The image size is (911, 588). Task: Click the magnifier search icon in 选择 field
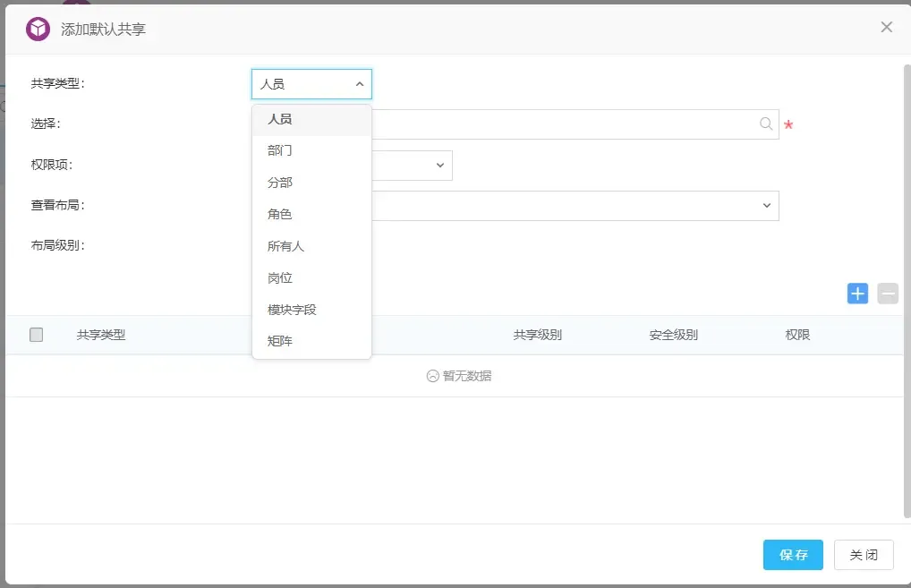pos(765,124)
